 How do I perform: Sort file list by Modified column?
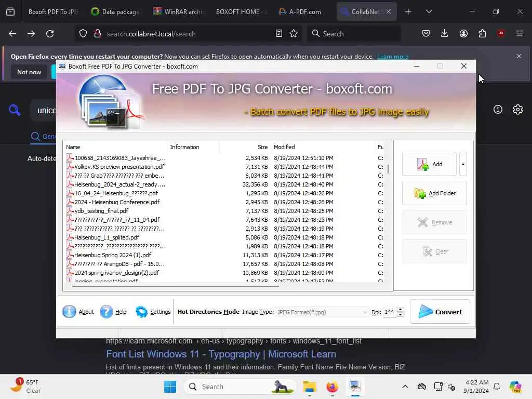point(323,147)
